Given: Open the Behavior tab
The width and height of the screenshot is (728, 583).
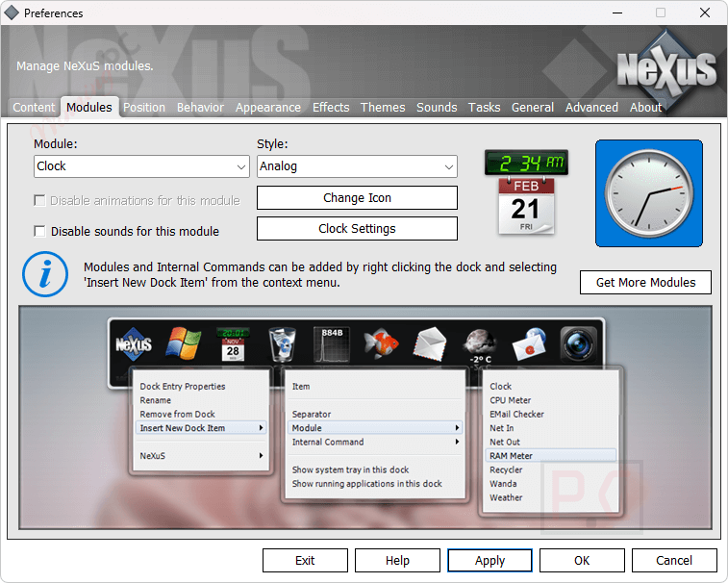Looking at the screenshot, I should point(201,108).
